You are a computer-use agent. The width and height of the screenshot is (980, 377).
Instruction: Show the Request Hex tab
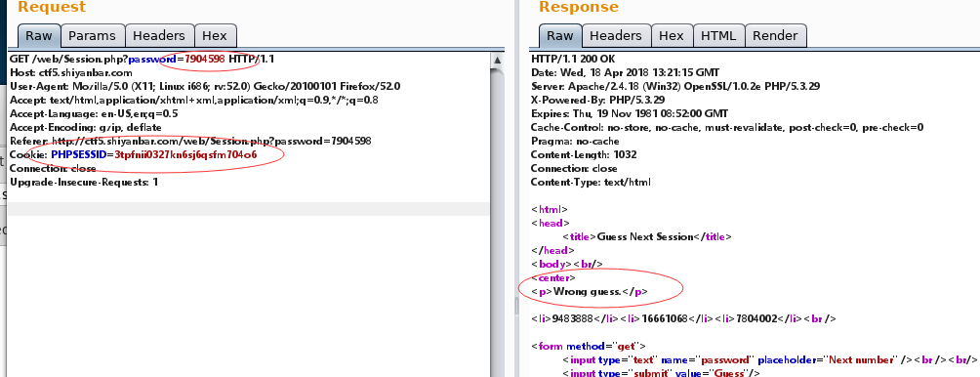(216, 35)
